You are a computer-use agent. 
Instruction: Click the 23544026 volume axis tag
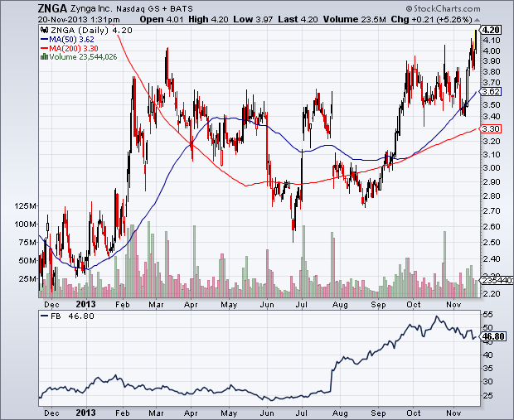tap(497, 281)
